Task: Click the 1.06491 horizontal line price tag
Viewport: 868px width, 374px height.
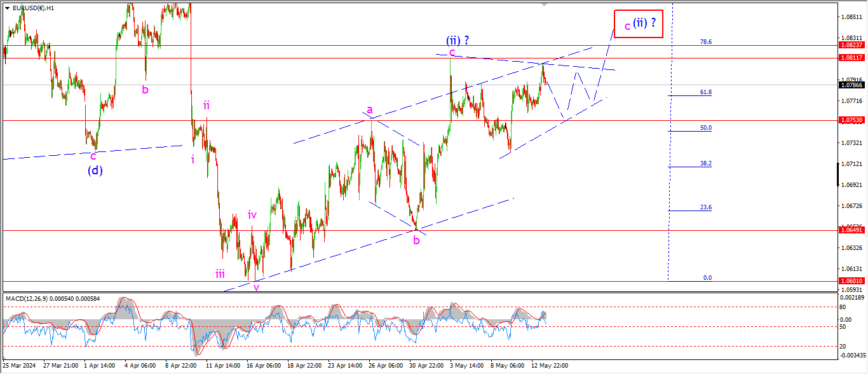Action: pyautogui.click(x=851, y=230)
